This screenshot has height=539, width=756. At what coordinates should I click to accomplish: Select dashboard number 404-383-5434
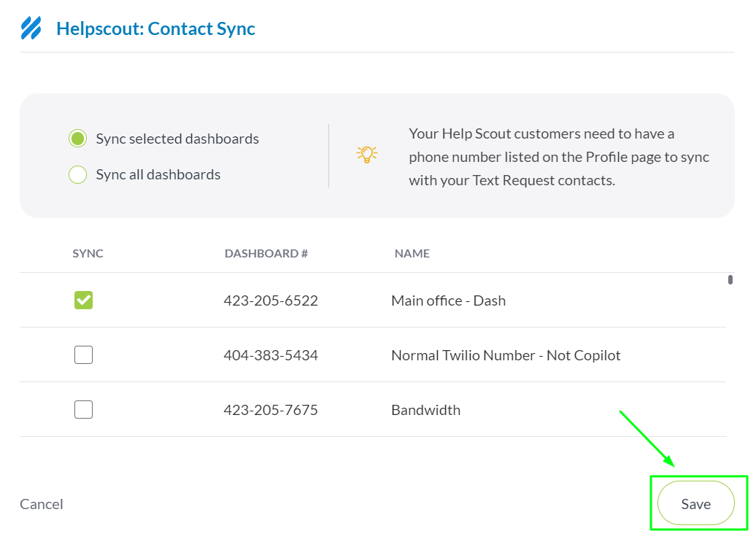coord(271,356)
